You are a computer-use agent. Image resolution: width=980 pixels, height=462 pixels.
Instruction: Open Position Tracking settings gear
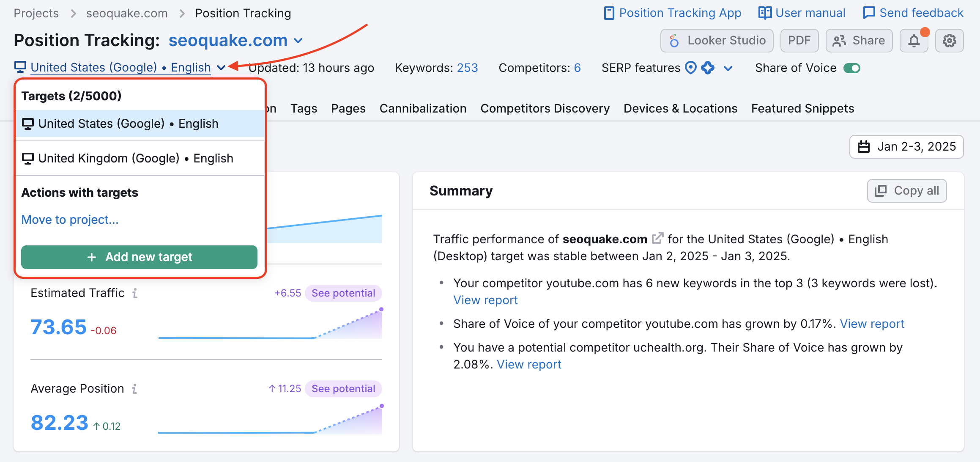click(x=949, y=40)
